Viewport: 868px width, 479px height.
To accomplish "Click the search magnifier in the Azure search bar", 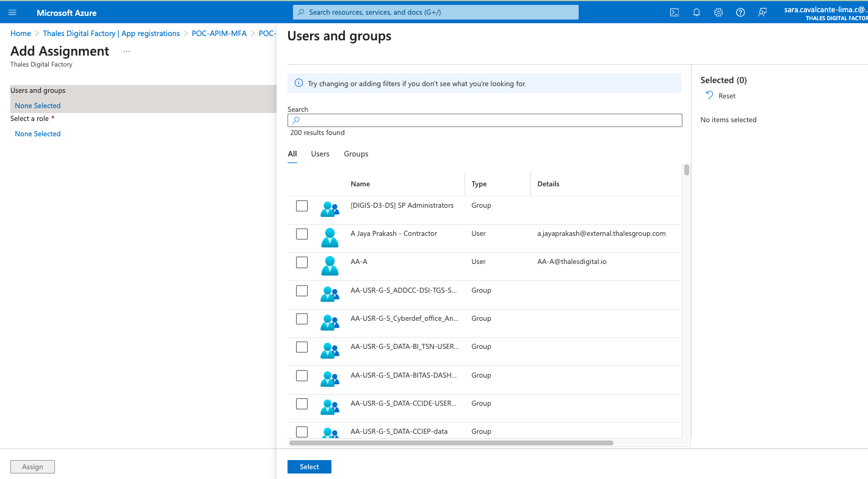I will coord(301,12).
